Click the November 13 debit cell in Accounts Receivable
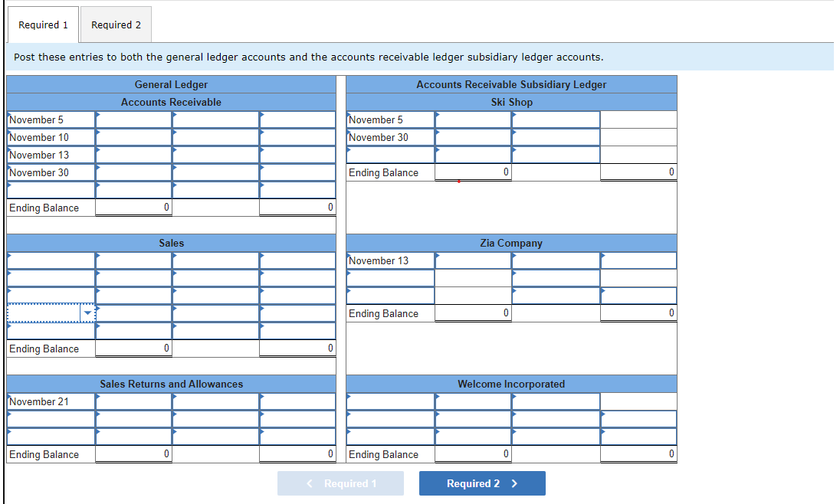Viewport: 840px width, 504px height. click(x=133, y=155)
